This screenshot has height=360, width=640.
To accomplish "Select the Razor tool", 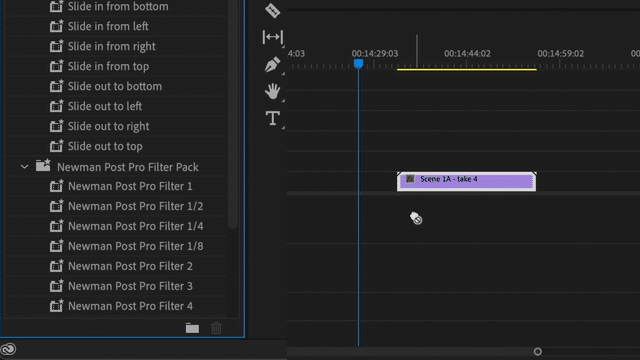I will coord(272,11).
